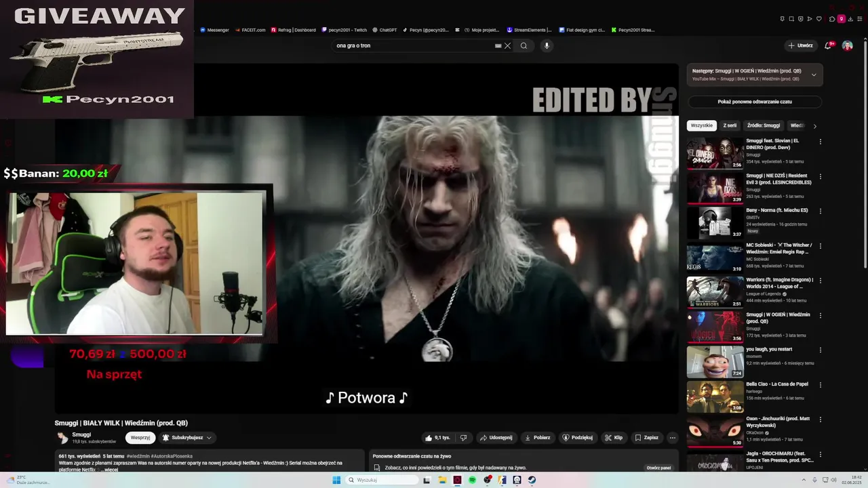Open Beny - Norma video title
This screenshot has height=488, width=868.
[776, 210]
